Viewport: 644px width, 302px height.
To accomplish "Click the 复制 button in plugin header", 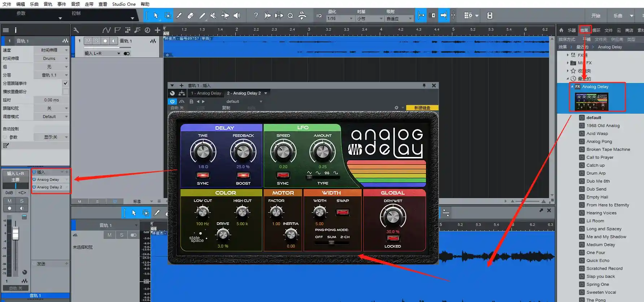I will pos(226,108).
